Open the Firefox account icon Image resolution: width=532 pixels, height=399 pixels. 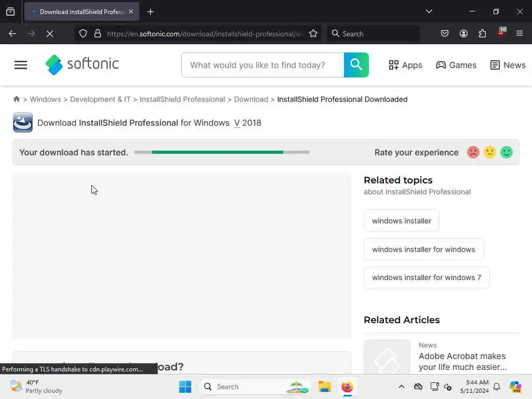(463, 34)
